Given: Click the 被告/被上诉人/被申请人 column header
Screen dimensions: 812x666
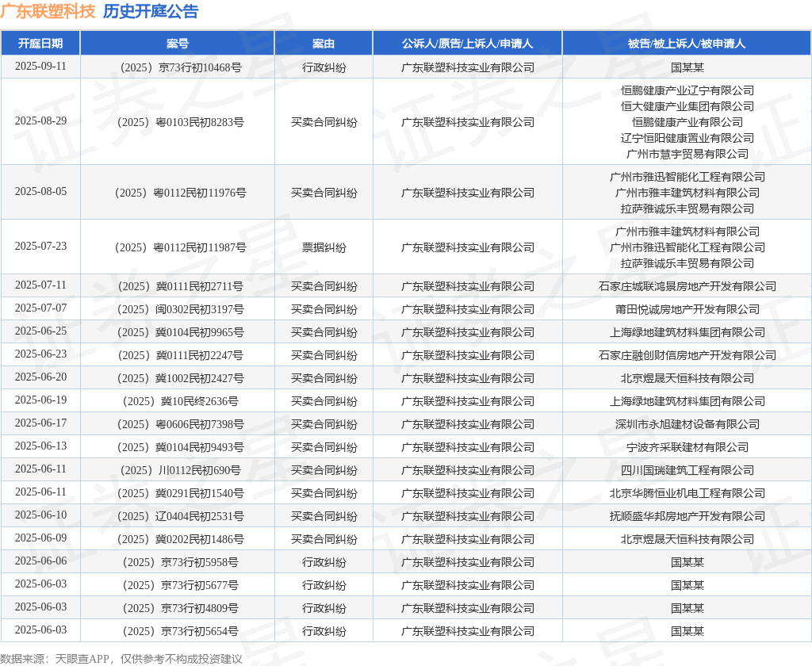Looking at the screenshot, I should click(x=687, y=44).
